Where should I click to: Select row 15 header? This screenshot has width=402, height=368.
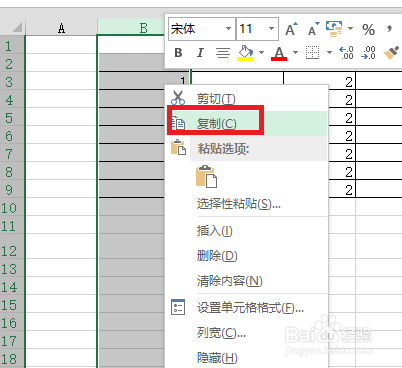pos(12,305)
